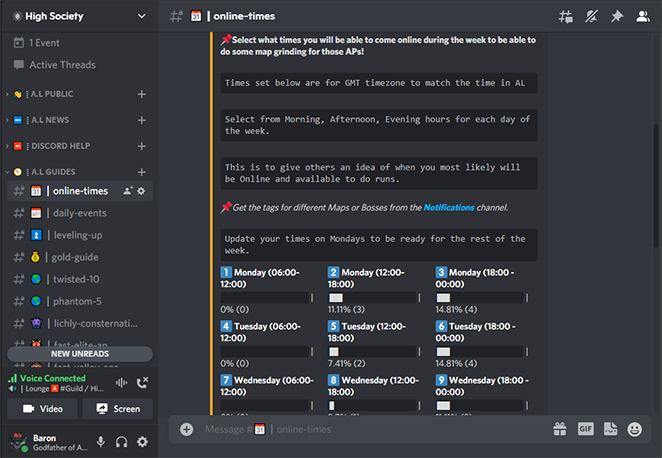This screenshot has height=458, width=662.
Task: Open the gold-guide channel
Action: 80,257
